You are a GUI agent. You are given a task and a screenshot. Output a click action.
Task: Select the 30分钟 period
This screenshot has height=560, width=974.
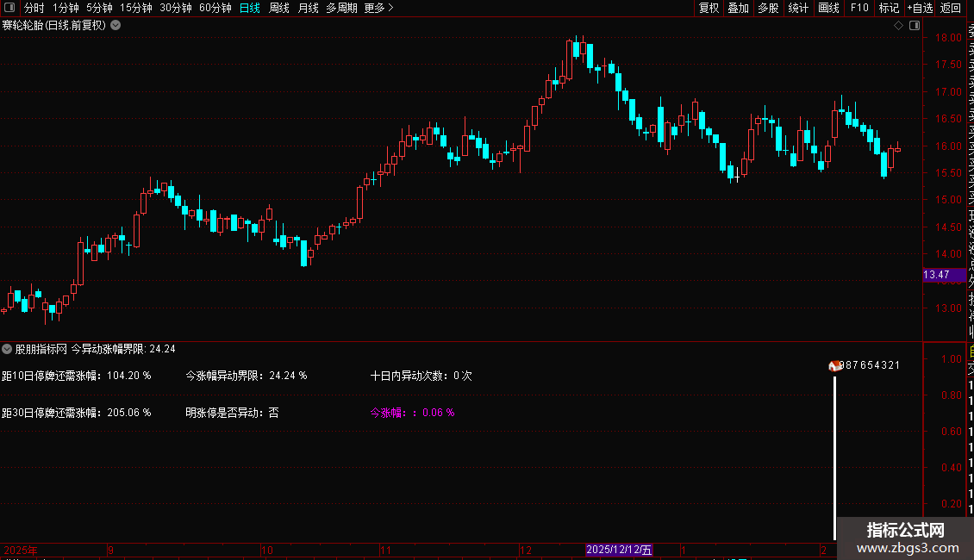pos(176,8)
